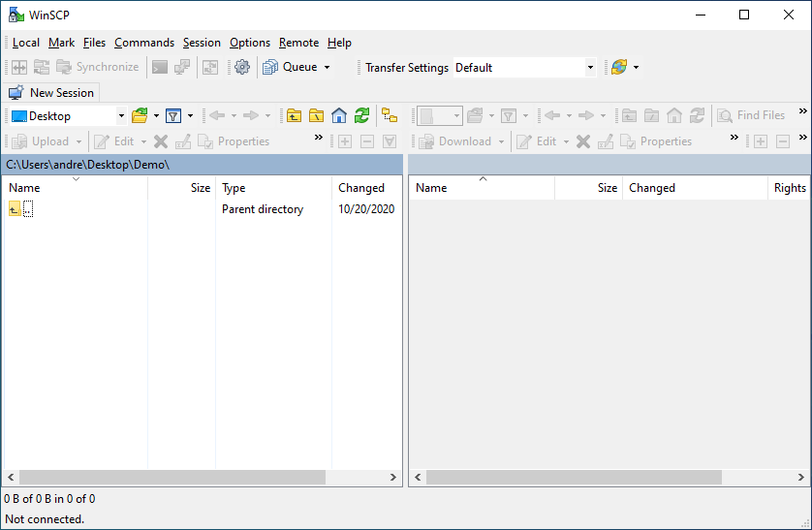Click the local rename icon
The image size is (812, 530).
183,141
